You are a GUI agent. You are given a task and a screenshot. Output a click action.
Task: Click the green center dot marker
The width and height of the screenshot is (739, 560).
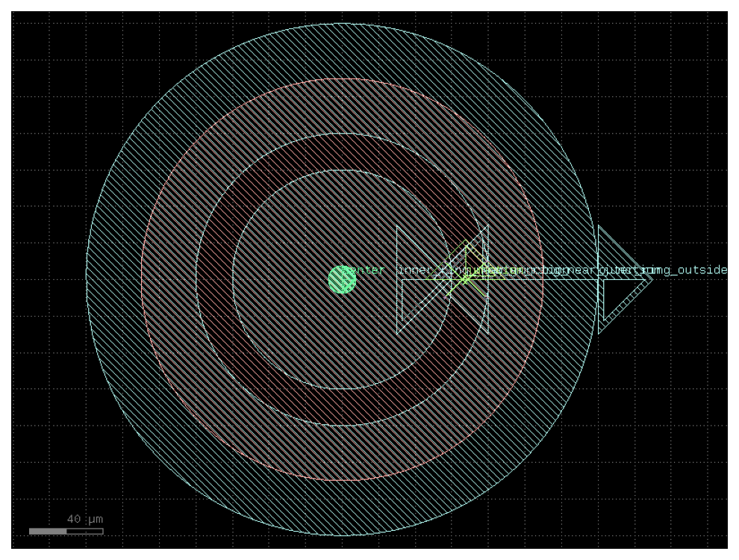(x=342, y=279)
